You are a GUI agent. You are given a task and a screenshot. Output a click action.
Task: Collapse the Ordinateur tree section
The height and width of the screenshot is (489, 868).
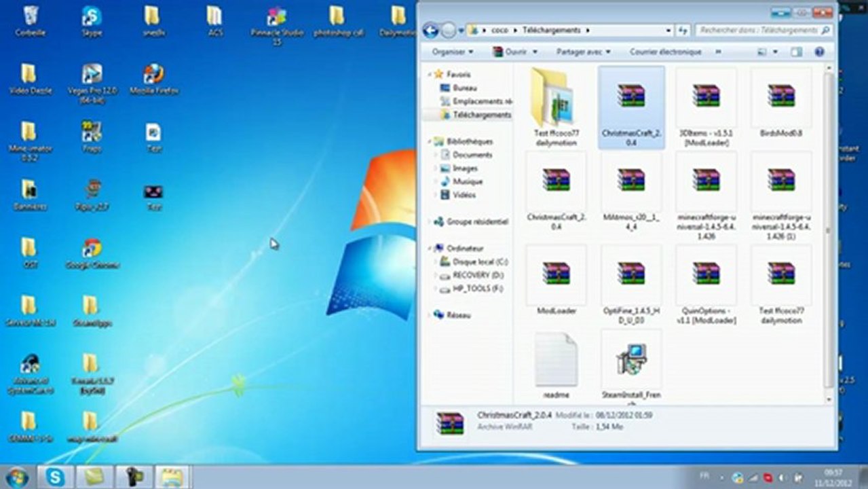click(429, 249)
